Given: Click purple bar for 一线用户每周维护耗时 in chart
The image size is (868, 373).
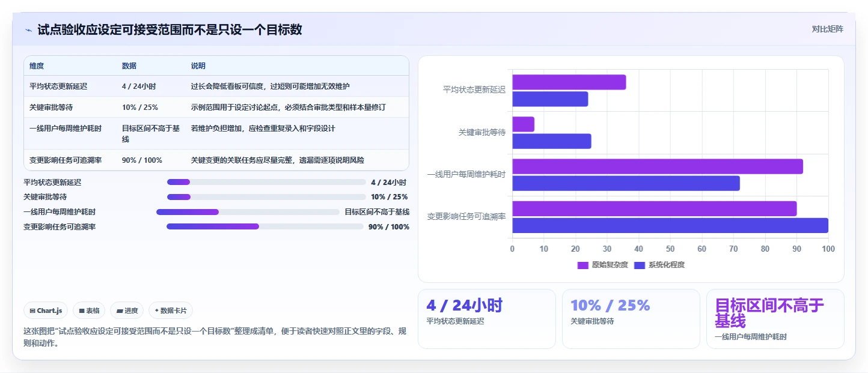Looking at the screenshot, I should coord(658,166).
